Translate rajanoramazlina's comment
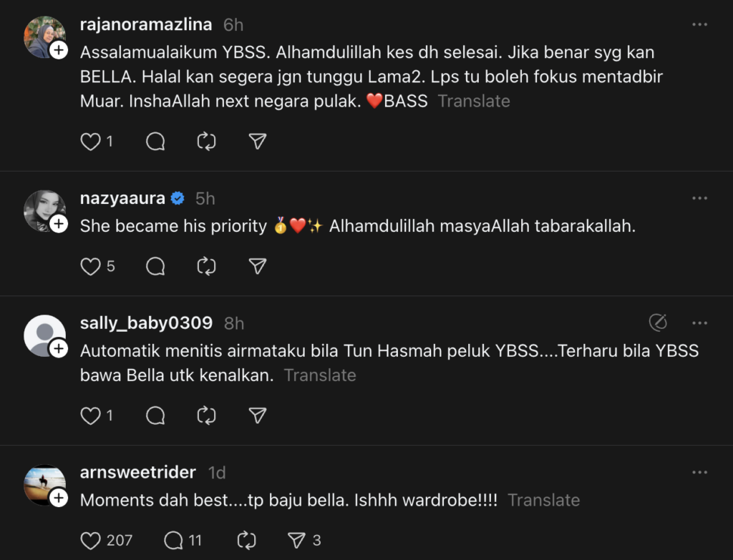733x560 pixels. [x=474, y=101]
